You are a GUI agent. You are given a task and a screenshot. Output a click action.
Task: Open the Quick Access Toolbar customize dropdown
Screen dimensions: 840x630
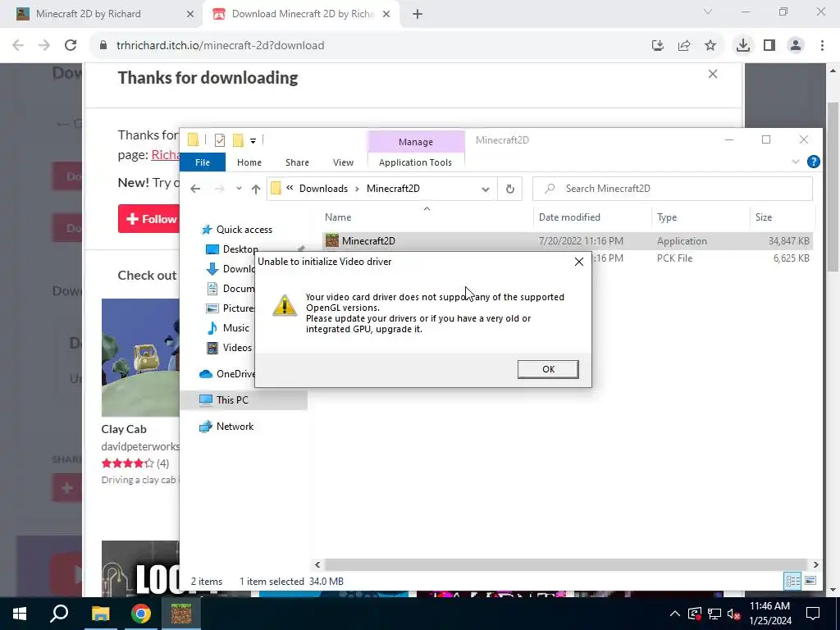coord(253,140)
